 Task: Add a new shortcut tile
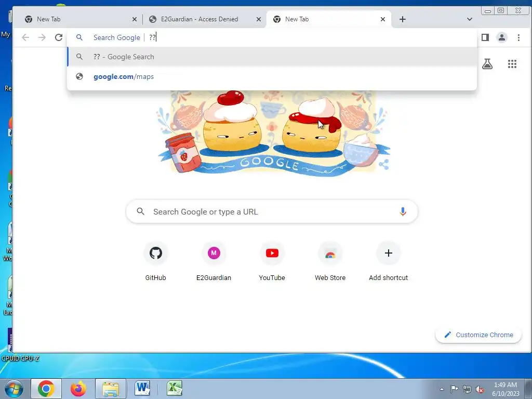click(389, 262)
